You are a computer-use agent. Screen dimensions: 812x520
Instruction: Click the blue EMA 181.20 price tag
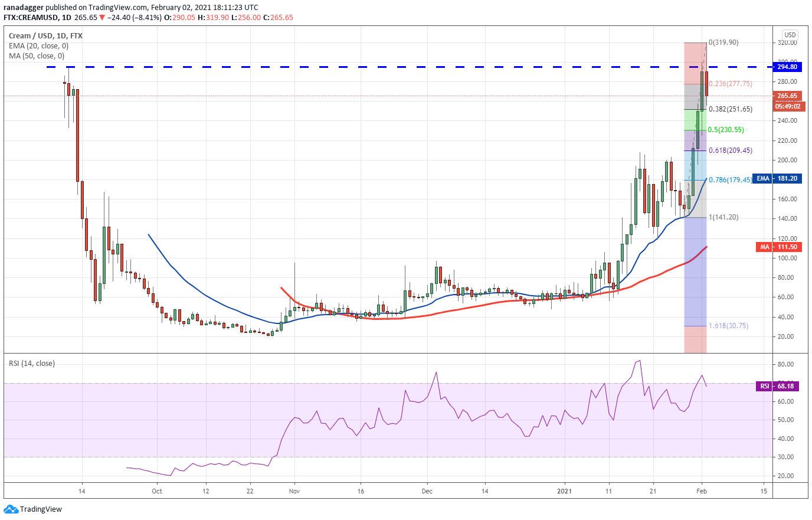coord(779,178)
